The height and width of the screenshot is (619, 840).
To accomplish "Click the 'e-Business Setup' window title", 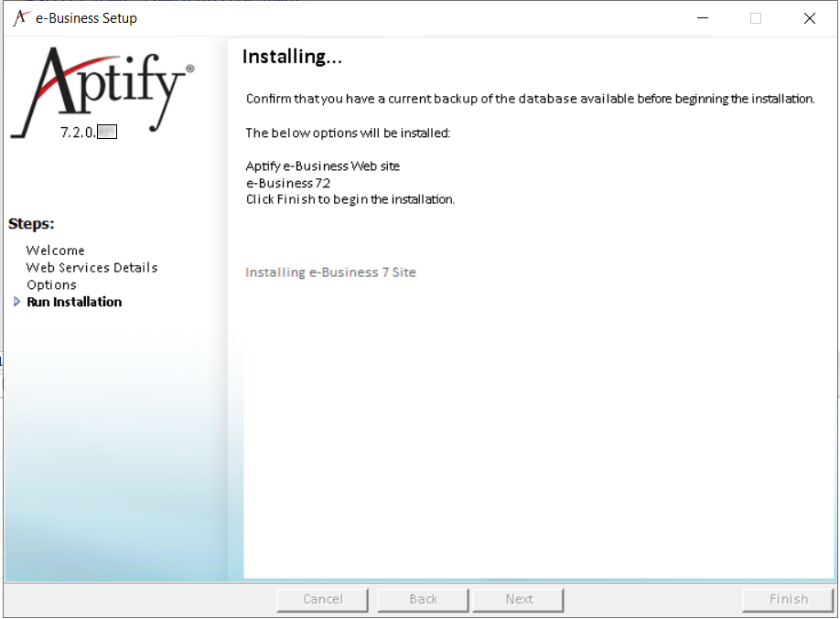I will click(x=86, y=18).
